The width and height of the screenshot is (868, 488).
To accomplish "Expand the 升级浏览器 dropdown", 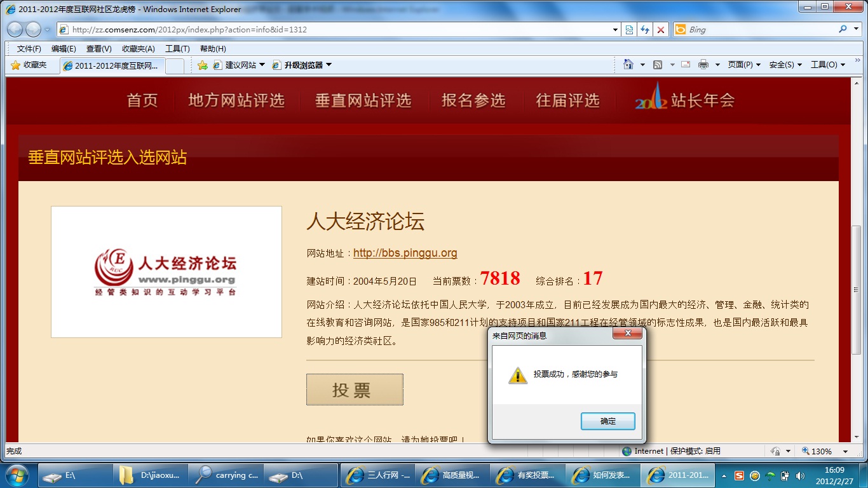I will (329, 65).
